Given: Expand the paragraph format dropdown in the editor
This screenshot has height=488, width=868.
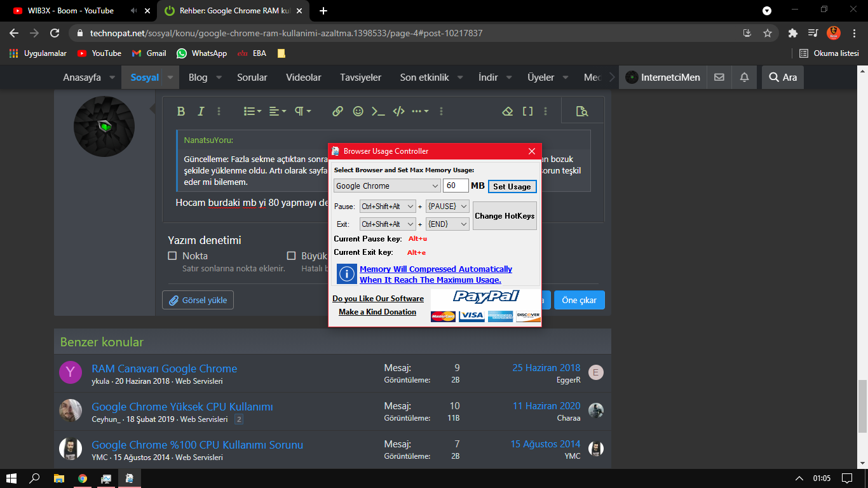Looking at the screenshot, I should pyautogui.click(x=302, y=111).
